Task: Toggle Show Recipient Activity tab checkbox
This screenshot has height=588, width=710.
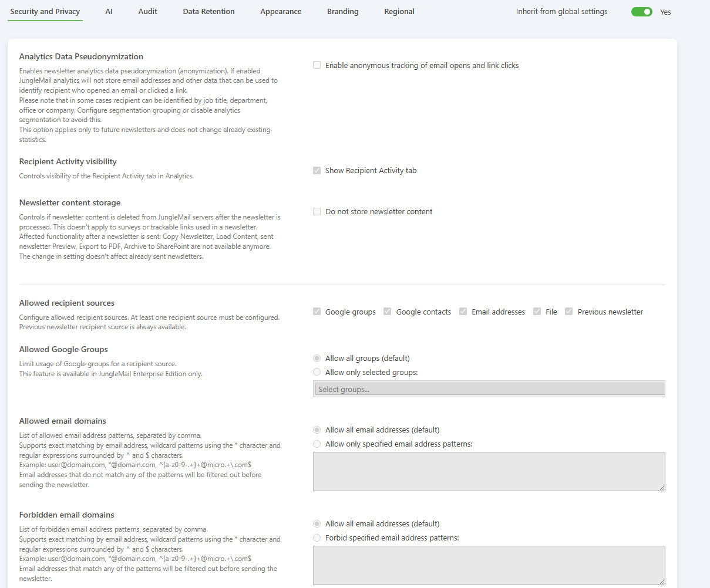Action: click(x=317, y=170)
